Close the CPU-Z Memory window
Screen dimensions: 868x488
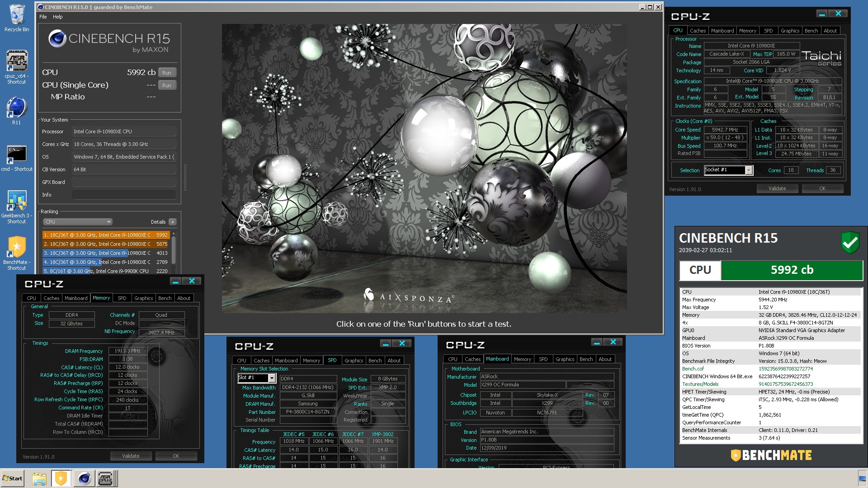point(192,281)
